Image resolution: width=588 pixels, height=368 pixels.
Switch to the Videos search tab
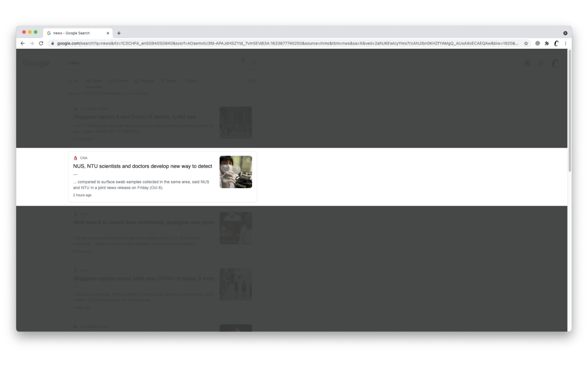pyautogui.click(x=118, y=81)
